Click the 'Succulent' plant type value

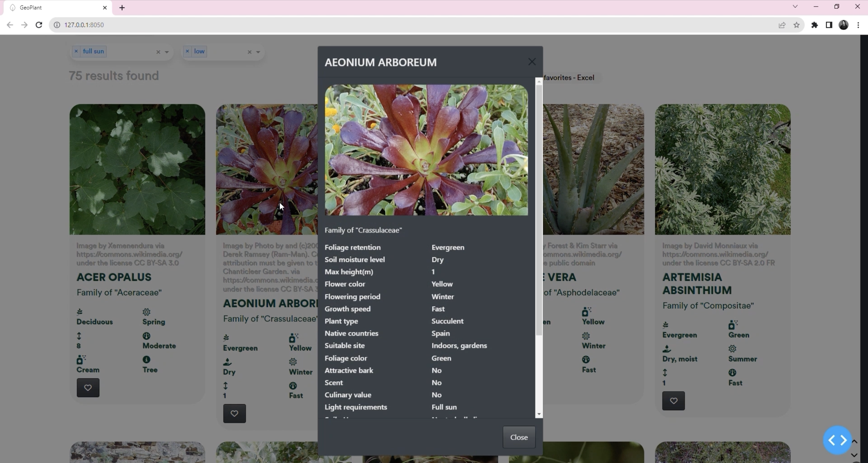coord(448,321)
